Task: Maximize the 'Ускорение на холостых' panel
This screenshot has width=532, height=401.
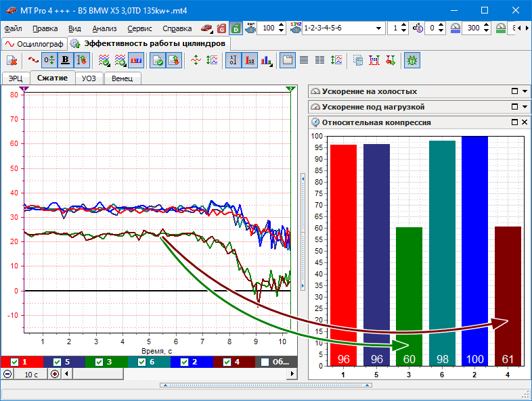Action: tap(514, 91)
